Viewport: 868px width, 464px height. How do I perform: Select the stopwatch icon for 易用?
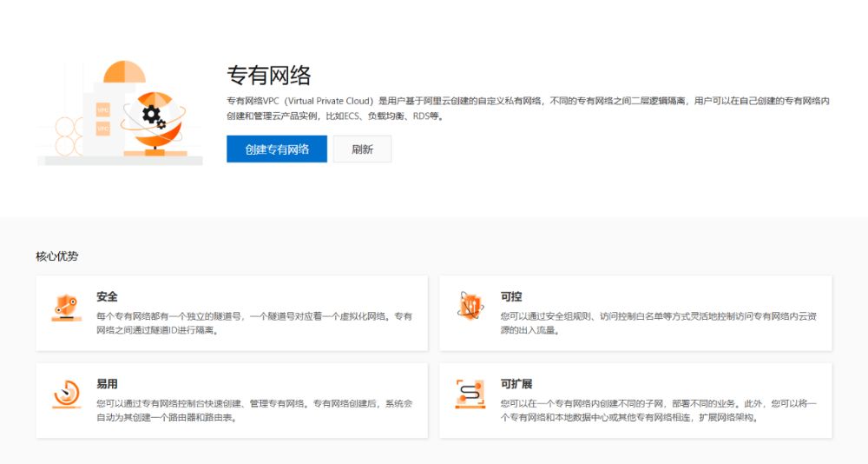[66, 394]
